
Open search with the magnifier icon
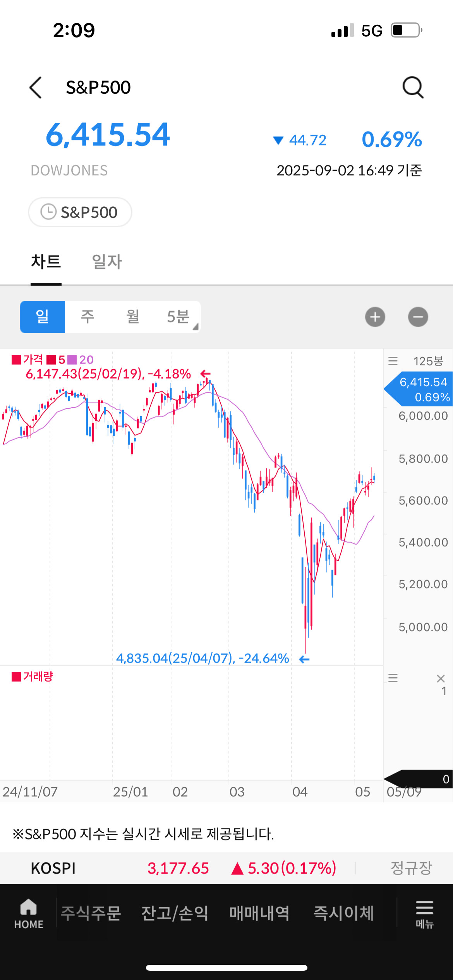pyautogui.click(x=413, y=87)
